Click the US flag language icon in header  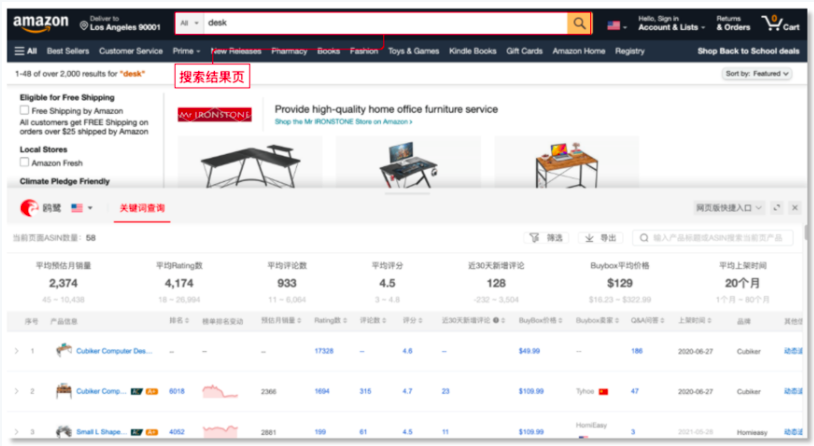pyautogui.click(x=614, y=25)
